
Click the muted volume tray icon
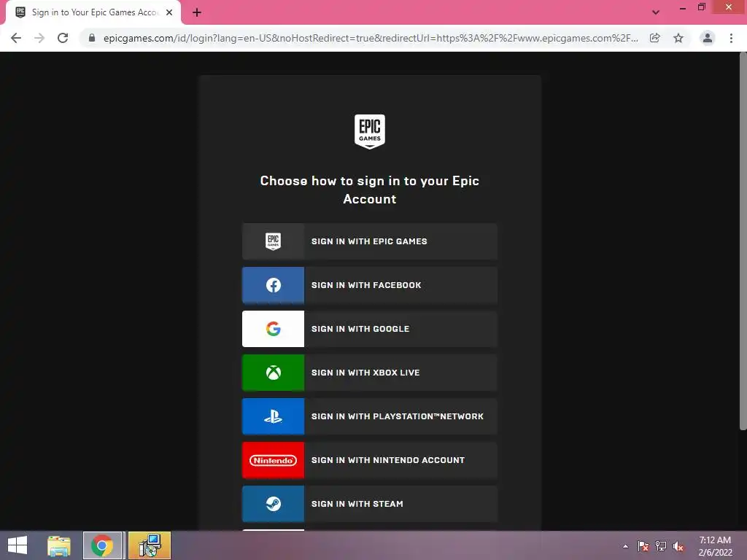pyautogui.click(x=678, y=546)
